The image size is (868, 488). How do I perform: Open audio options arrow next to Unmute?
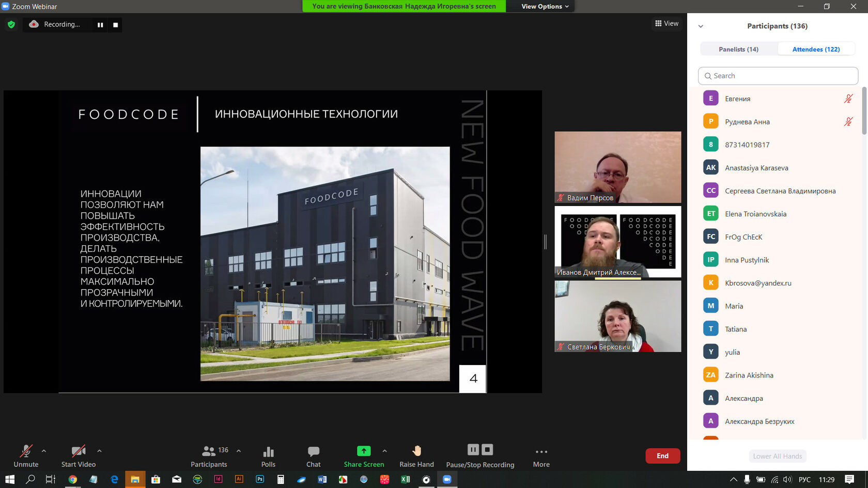coord(44,451)
